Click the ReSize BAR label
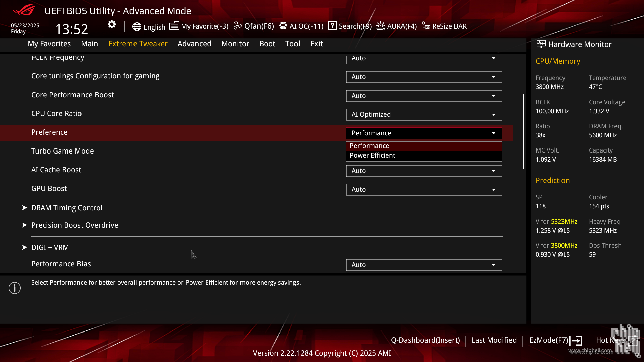Image resolution: width=644 pixels, height=362 pixels. (x=449, y=26)
